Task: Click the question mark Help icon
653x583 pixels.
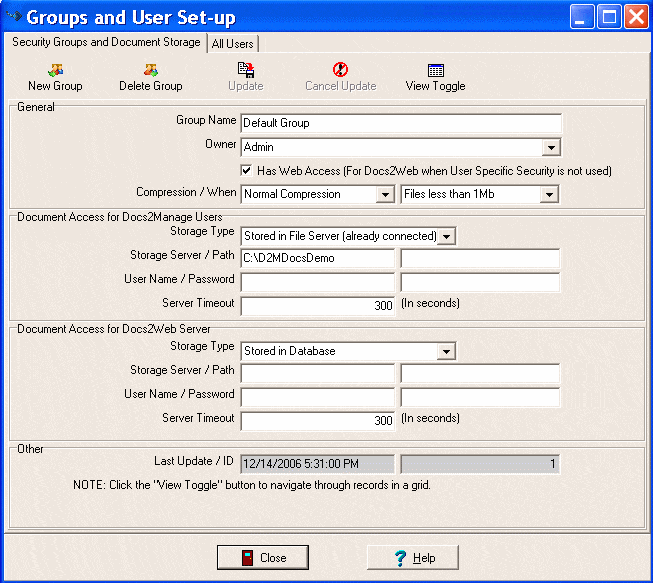Action: pyautogui.click(x=400, y=558)
